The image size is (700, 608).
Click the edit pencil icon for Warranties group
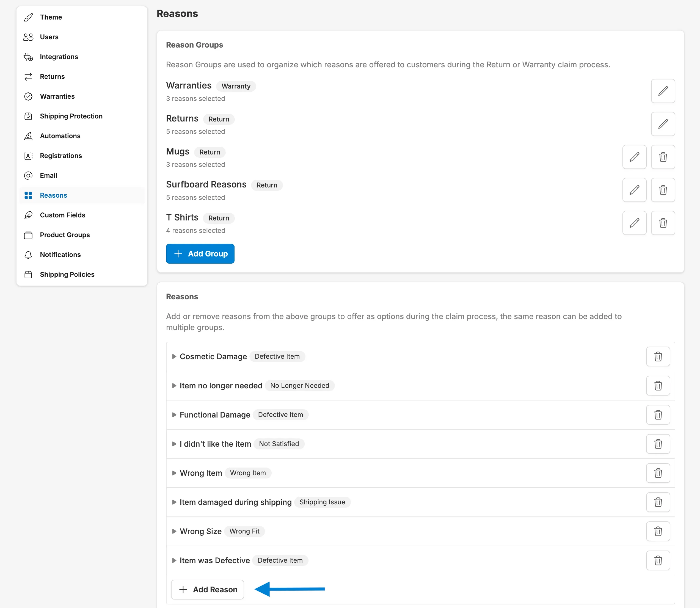click(663, 91)
